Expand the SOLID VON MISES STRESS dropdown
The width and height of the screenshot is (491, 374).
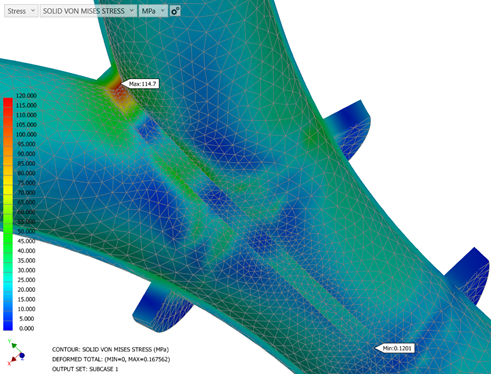[88, 11]
